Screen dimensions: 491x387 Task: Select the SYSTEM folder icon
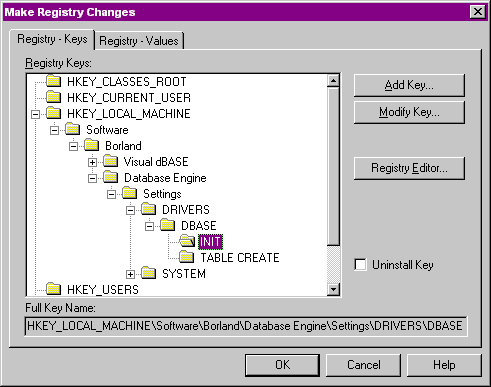[149, 273]
